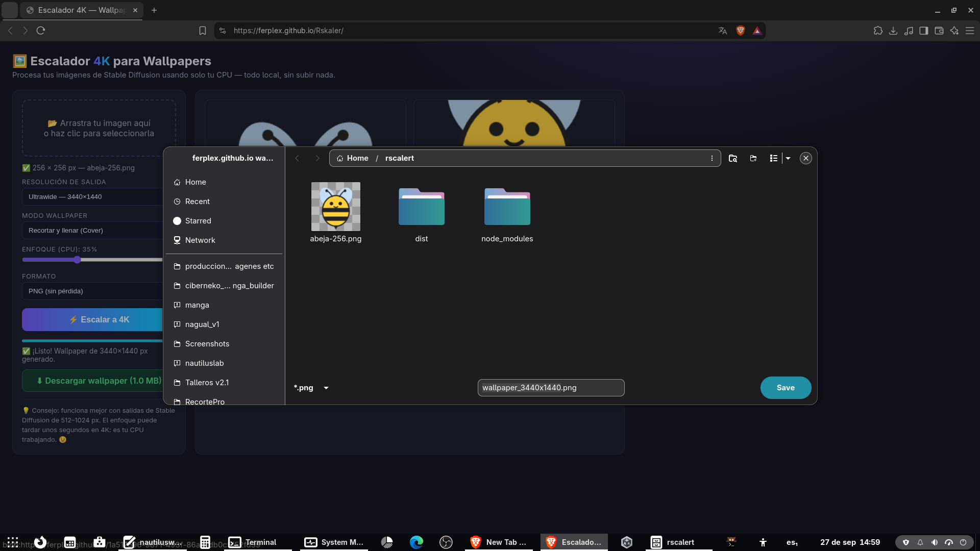
Task: Click the search folder icon in dialog
Action: coord(733,158)
